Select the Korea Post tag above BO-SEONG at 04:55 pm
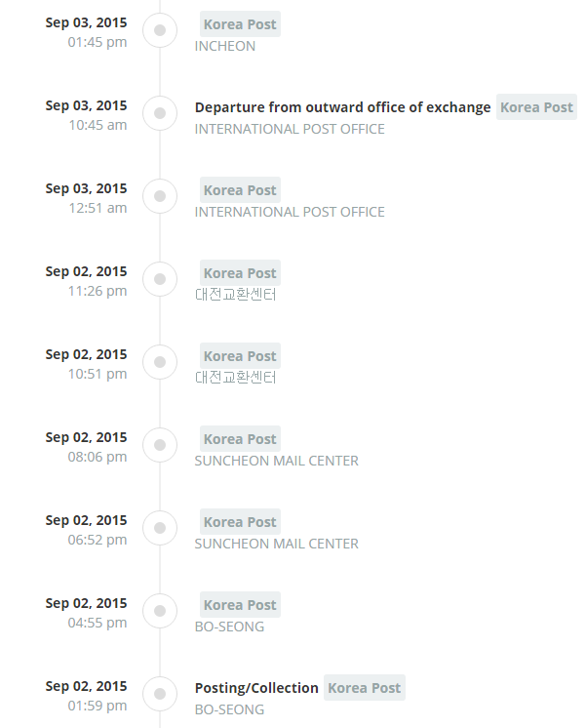Image resolution: width=586 pixels, height=728 pixels. click(240, 604)
